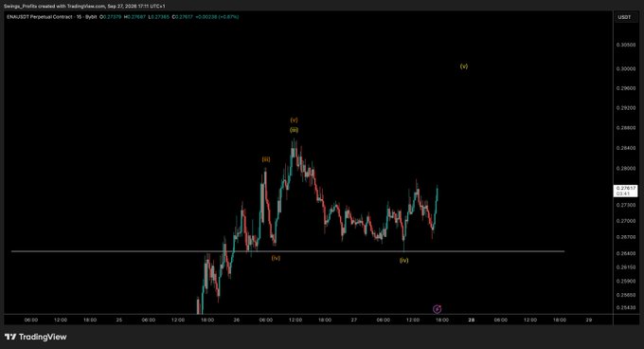Click the snapshot header crediting Swings_Profits
644x349 pixels.
(84, 7)
